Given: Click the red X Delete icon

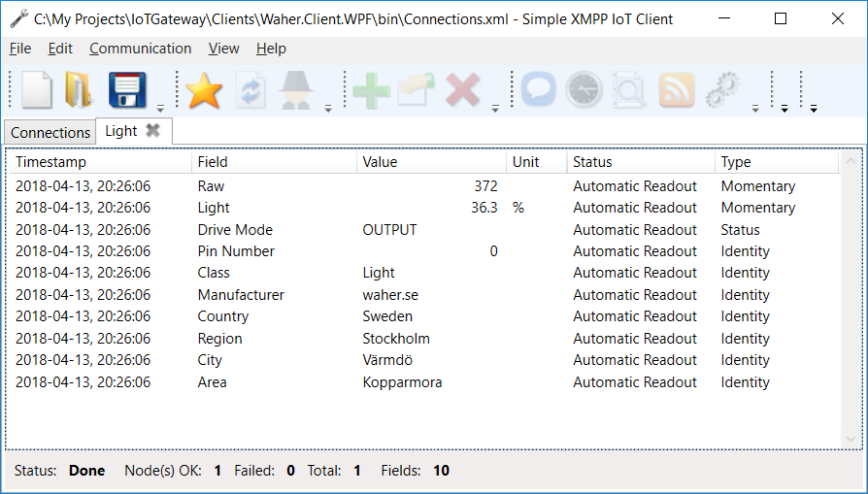Looking at the screenshot, I should coord(463,90).
